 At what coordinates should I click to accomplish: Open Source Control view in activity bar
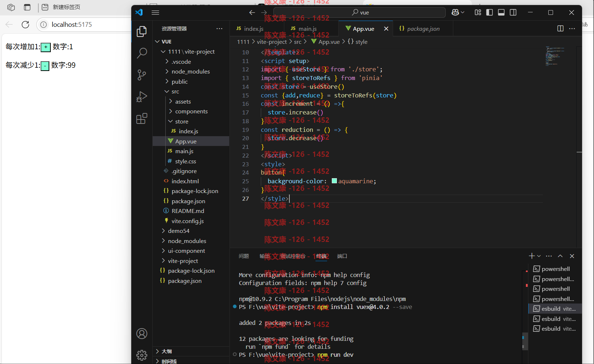point(142,75)
